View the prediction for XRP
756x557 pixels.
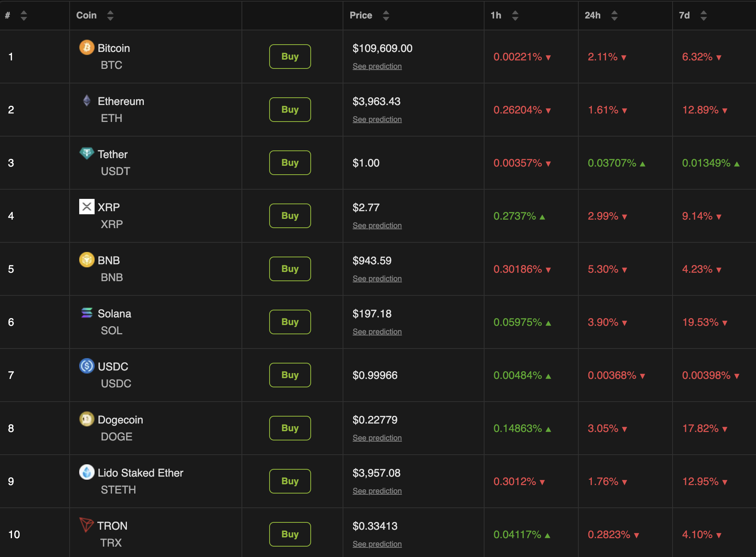click(x=377, y=225)
